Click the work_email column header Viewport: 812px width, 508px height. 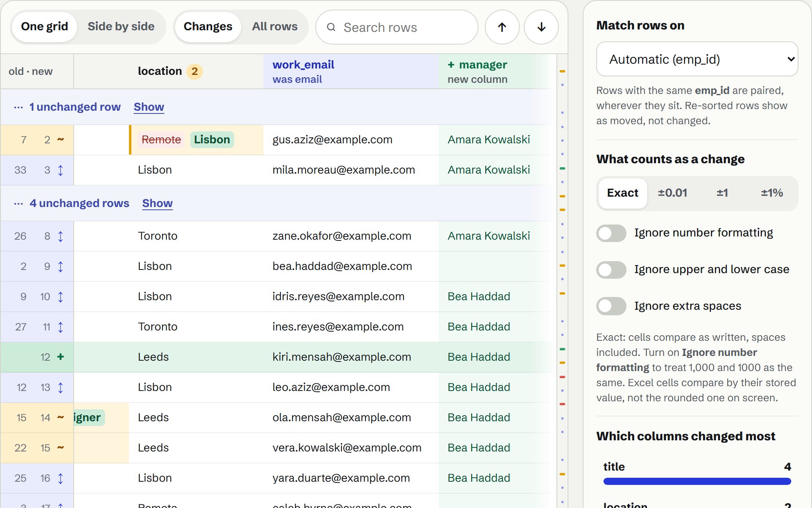[x=351, y=71]
